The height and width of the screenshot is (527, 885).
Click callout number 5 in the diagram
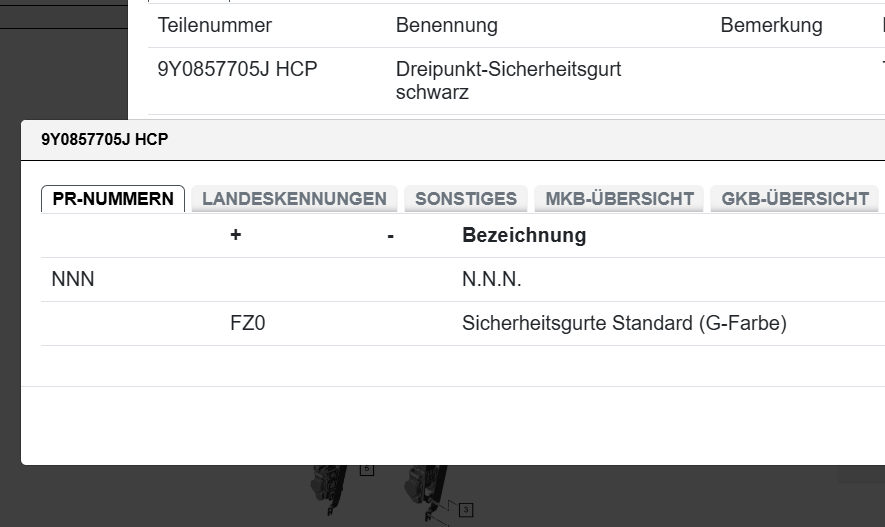(367, 468)
